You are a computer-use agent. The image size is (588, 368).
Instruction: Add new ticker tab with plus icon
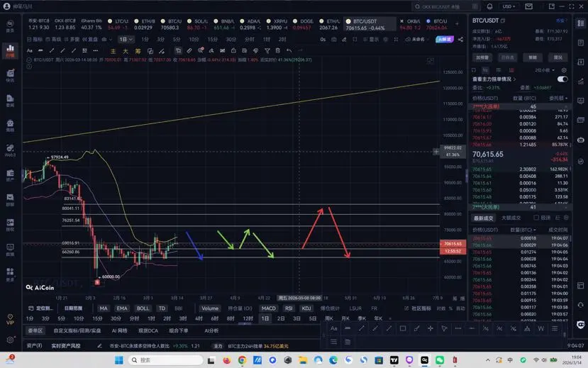(457, 24)
